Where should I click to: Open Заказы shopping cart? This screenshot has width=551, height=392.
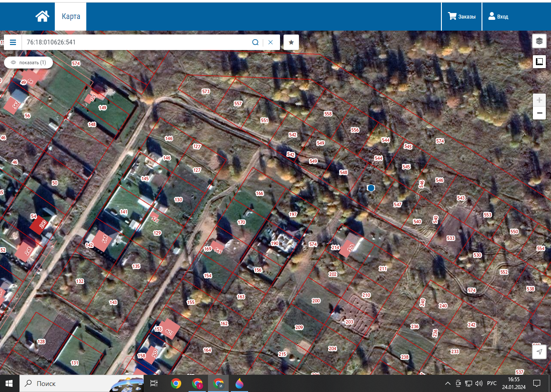pyautogui.click(x=462, y=16)
